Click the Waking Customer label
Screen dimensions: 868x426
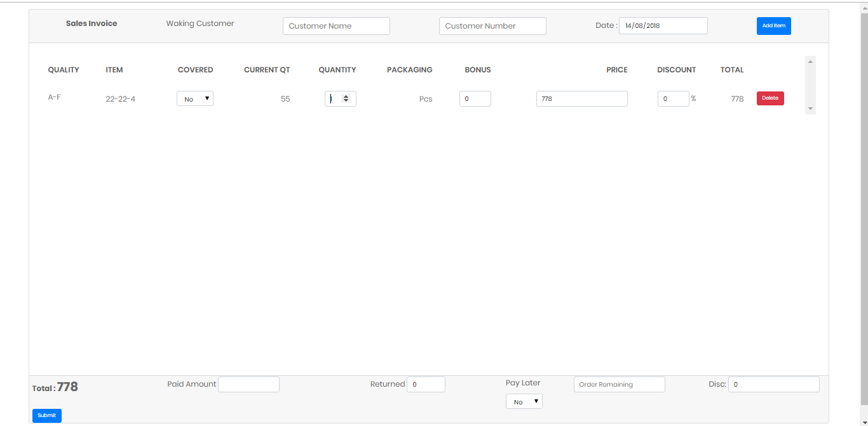coord(200,23)
